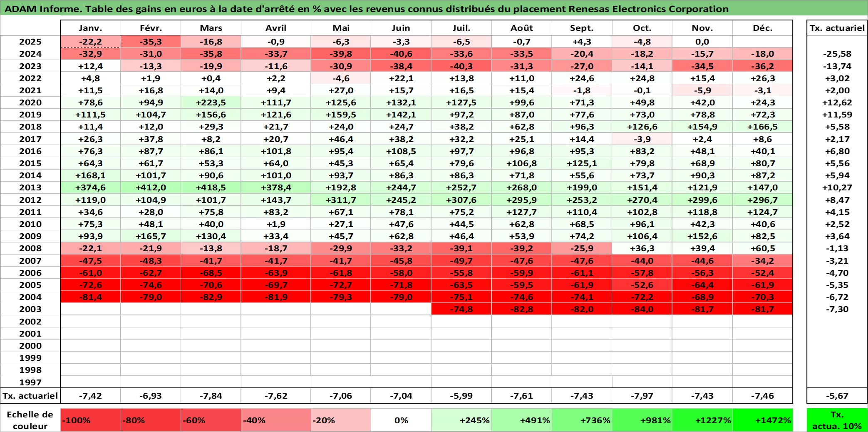Select the -80% scale swatch
The image size is (868, 432).
coord(151,420)
